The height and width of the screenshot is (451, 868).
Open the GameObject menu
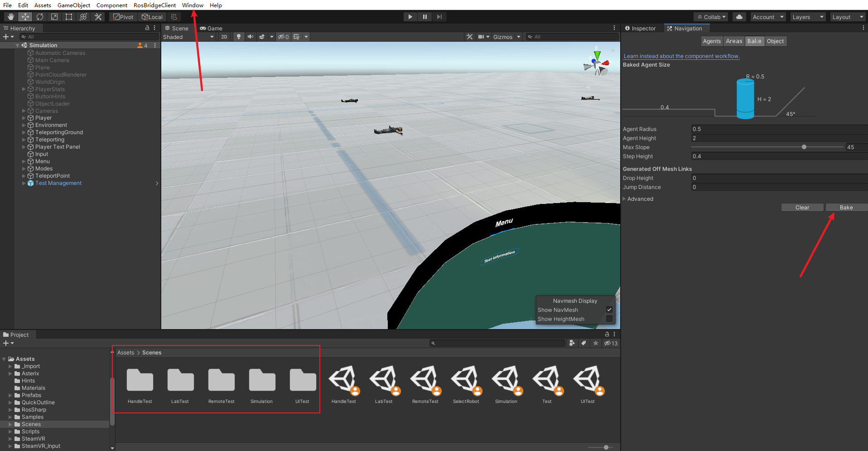click(74, 5)
